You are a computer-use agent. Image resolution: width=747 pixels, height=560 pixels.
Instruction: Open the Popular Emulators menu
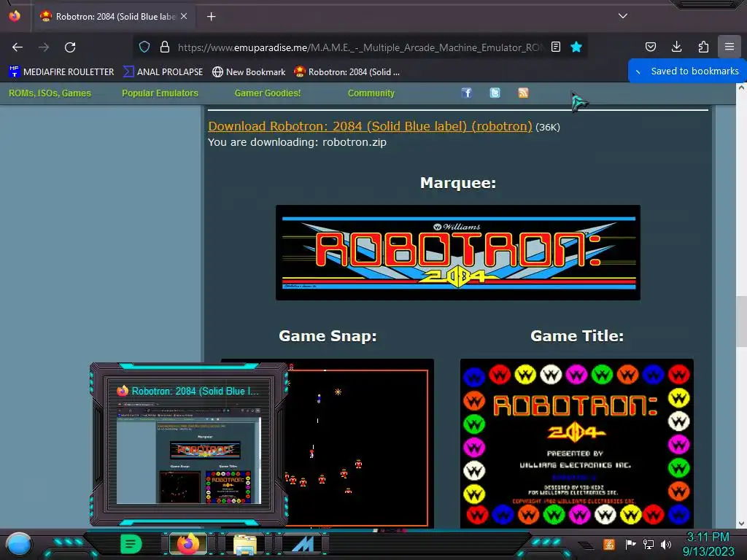click(160, 93)
